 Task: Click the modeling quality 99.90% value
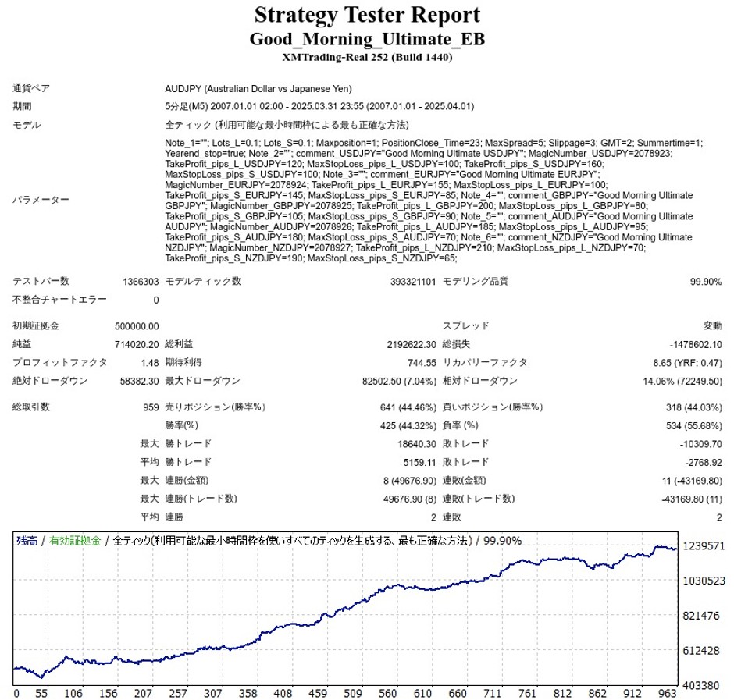pos(706,282)
